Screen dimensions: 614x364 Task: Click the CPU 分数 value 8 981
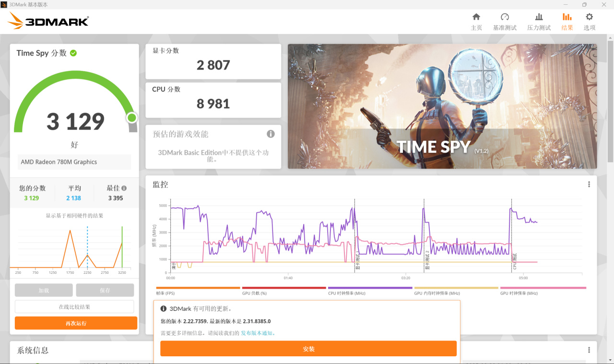(213, 104)
